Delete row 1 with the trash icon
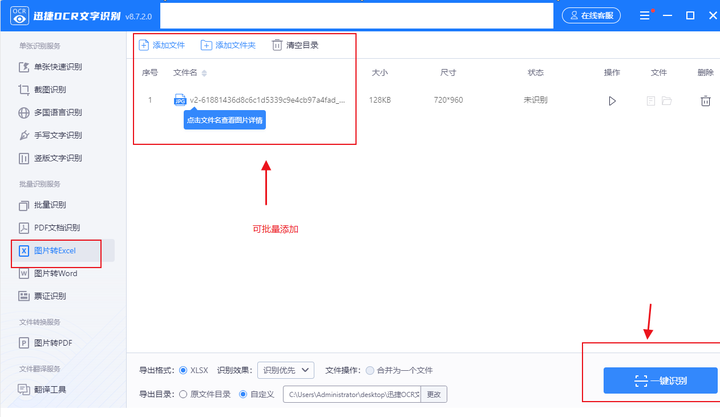Viewport: 720px width, 417px height. [705, 101]
